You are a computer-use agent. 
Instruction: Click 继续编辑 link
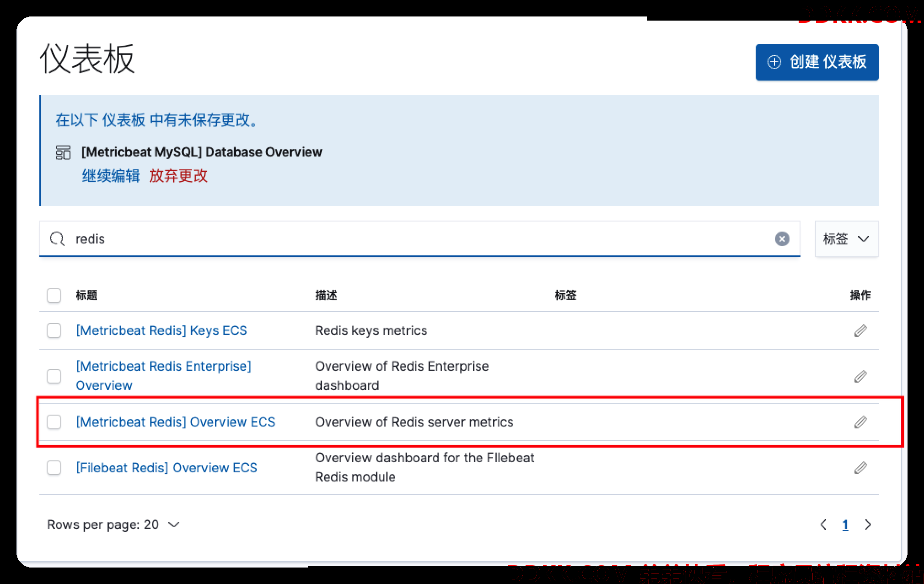[x=111, y=176]
